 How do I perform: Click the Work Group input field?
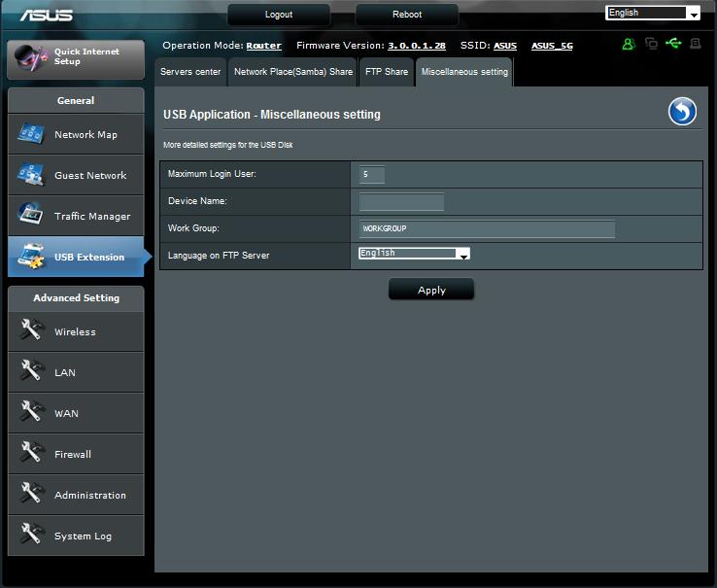(487, 228)
